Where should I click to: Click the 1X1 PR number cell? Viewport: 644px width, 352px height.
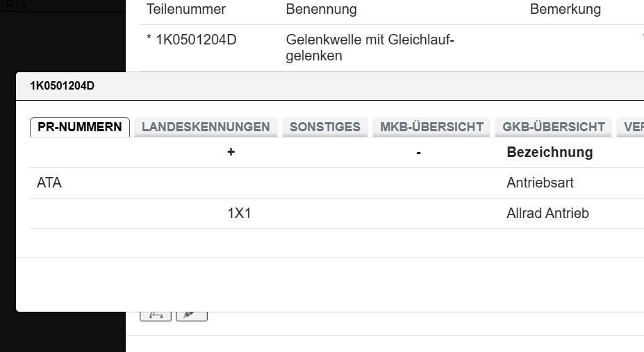239,214
